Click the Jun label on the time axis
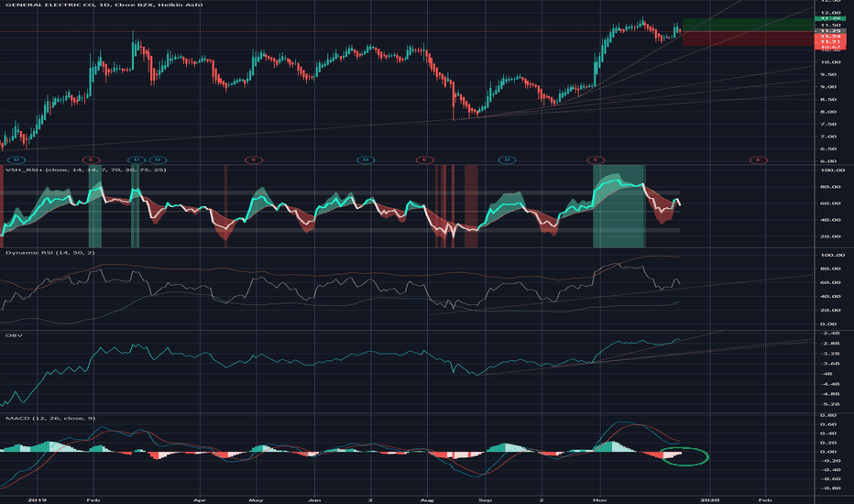 click(313, 499)
